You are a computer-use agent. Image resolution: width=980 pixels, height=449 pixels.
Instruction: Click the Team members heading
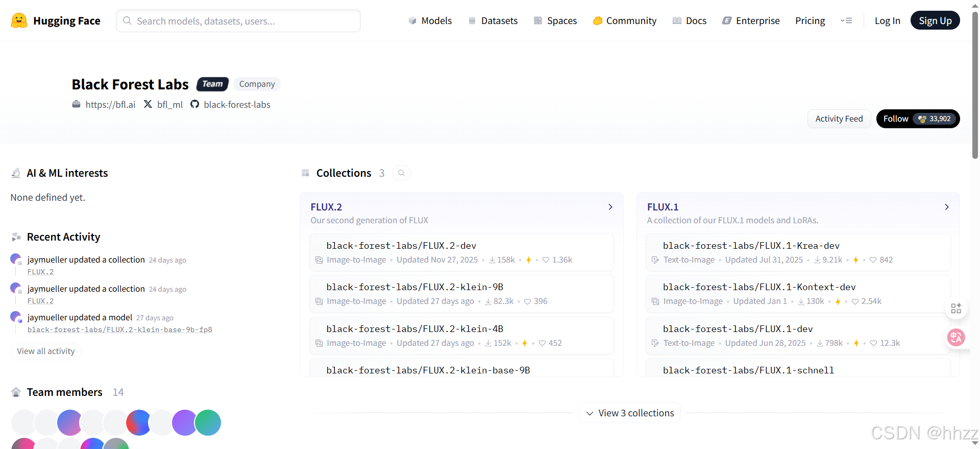[x=65, y=392]
